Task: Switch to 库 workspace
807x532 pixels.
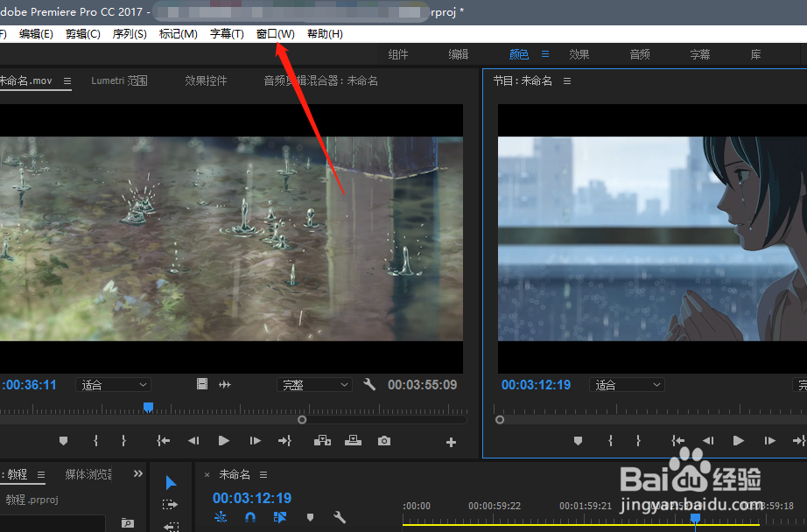Action: pyautogui.click(x=755, y=54)
